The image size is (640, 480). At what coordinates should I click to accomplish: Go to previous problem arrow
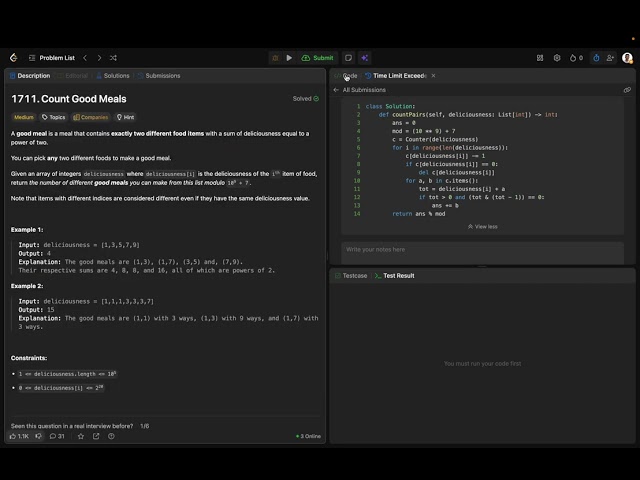pos(85,58)
